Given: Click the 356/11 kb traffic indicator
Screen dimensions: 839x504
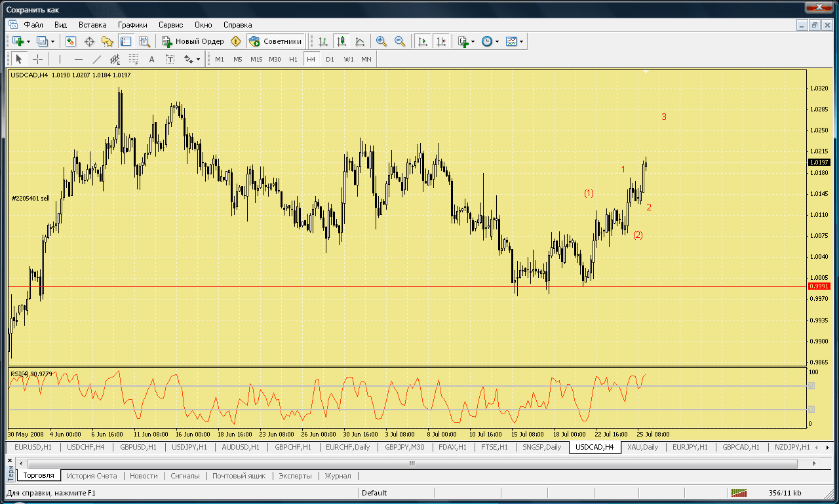Looking at the screenshot, I should click(x=784, y=493).
